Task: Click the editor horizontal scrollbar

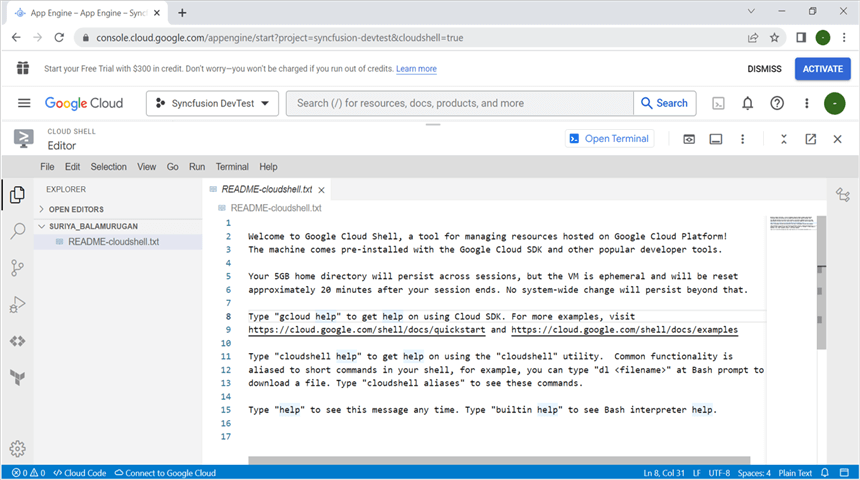Action: click(499, 460)
